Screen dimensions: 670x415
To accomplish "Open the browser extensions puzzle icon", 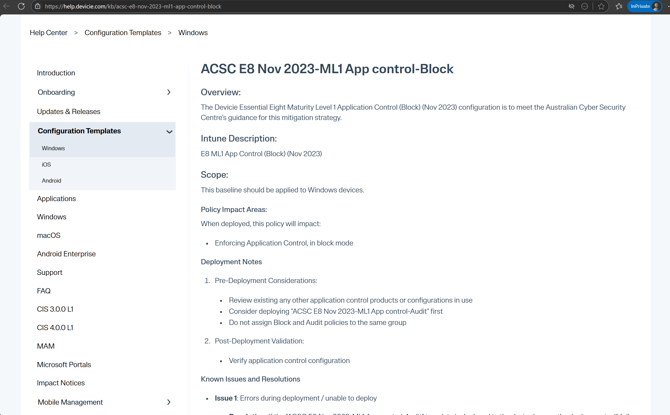I will point(618,6).
